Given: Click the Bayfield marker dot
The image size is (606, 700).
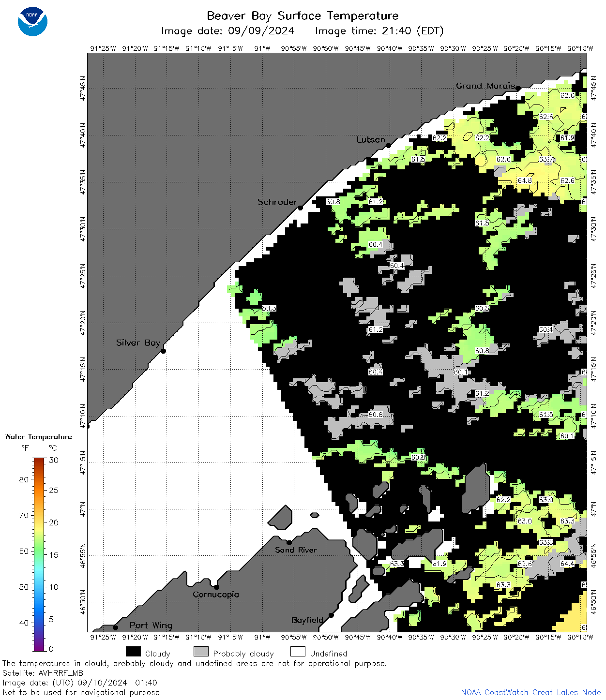Looking at the screenshot, I should 331,615.
